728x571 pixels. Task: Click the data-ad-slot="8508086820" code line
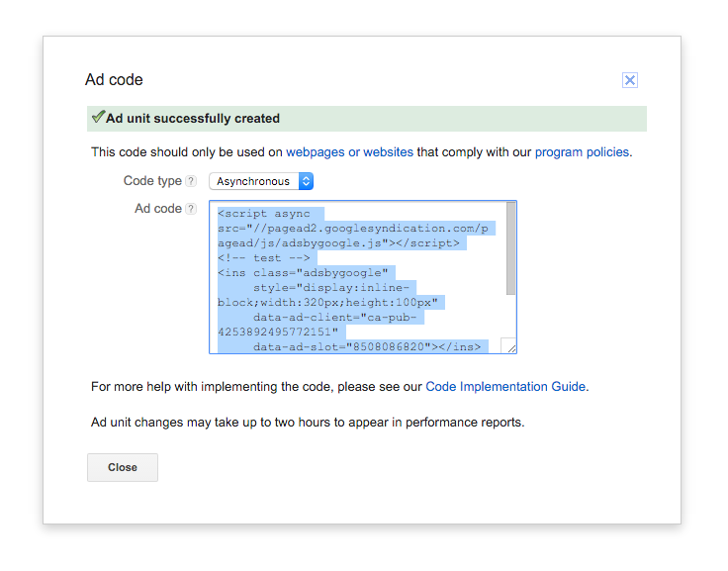point(367,346)
